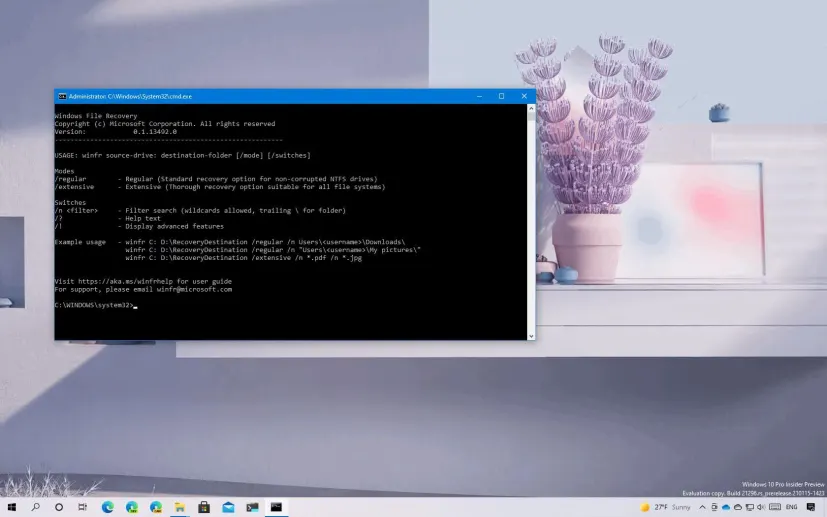The height and width of the screenshot is (517, 827).
Task: Select Command Prompt taskbar button
Action: pyautogui.click(x=276, y=507)
